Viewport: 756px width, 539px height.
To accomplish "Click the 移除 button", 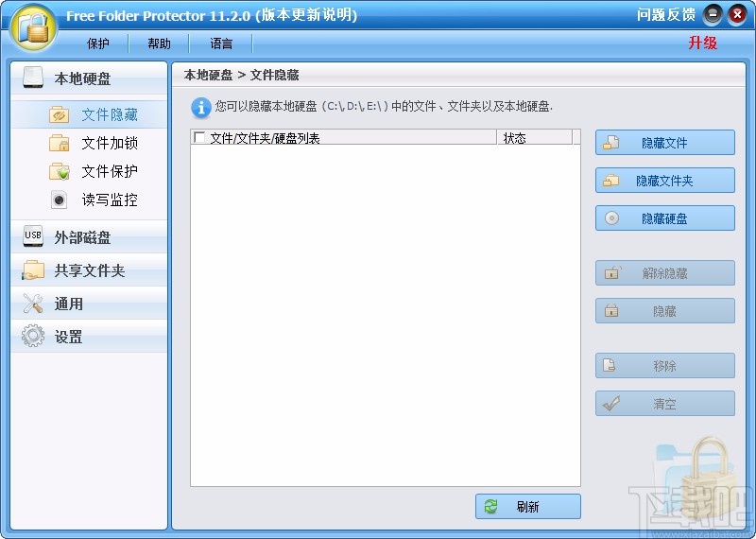I will click(x=665, y=366).
